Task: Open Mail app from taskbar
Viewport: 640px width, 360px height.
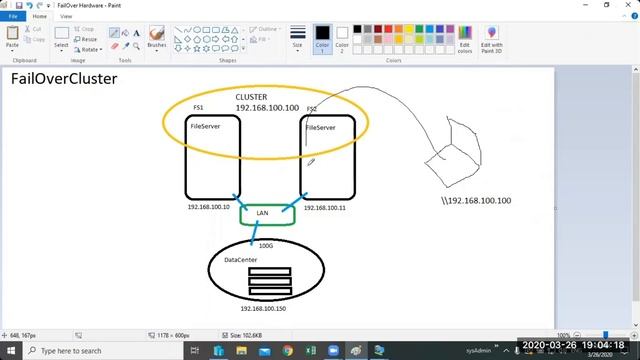Action: click(264, 351)
